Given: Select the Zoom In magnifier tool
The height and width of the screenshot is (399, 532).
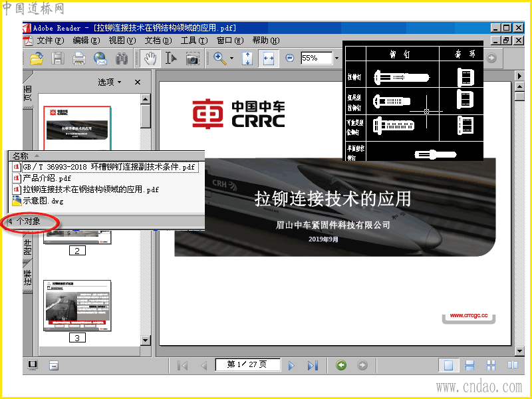Looking at the screenshot, I should pos(220,59).
